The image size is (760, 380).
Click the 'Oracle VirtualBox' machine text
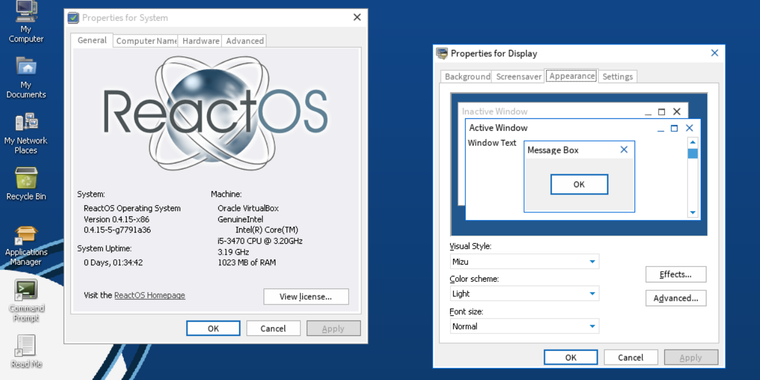pyautogui.click(x=248, y=208)
